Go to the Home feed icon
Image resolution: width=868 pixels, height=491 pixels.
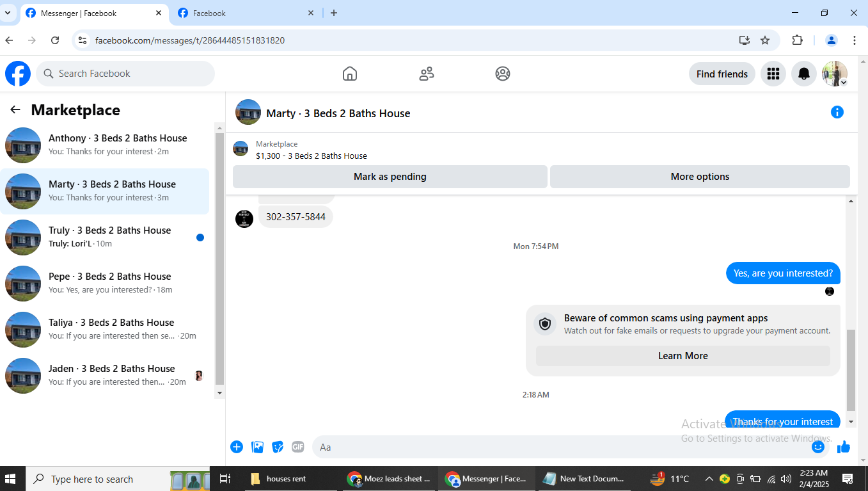point(350,74)
